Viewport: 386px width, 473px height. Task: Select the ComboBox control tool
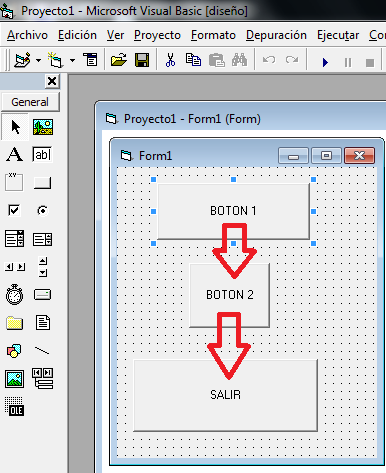point(14,239)
